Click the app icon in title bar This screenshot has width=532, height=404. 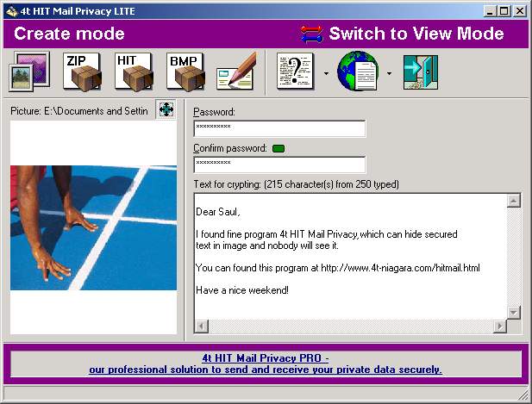11,11
